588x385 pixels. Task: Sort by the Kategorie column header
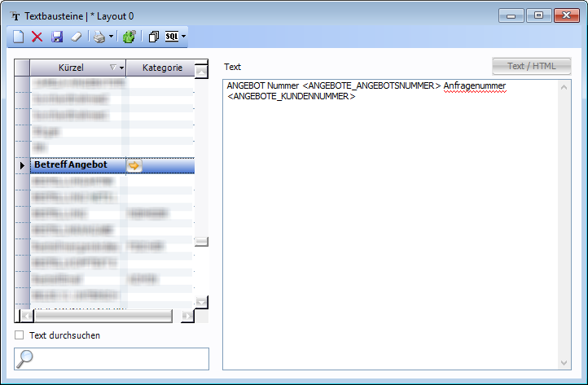pos(160,68)
